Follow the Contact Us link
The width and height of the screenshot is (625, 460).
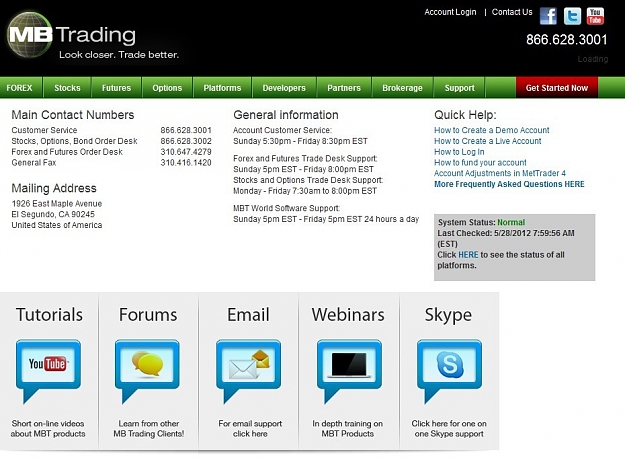512,12
